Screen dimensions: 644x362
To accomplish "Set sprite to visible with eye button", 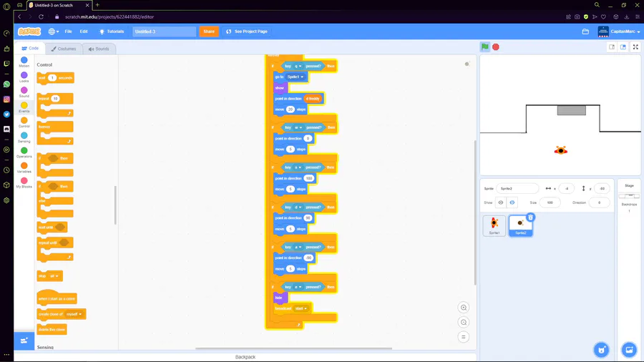I will (501, 202).
